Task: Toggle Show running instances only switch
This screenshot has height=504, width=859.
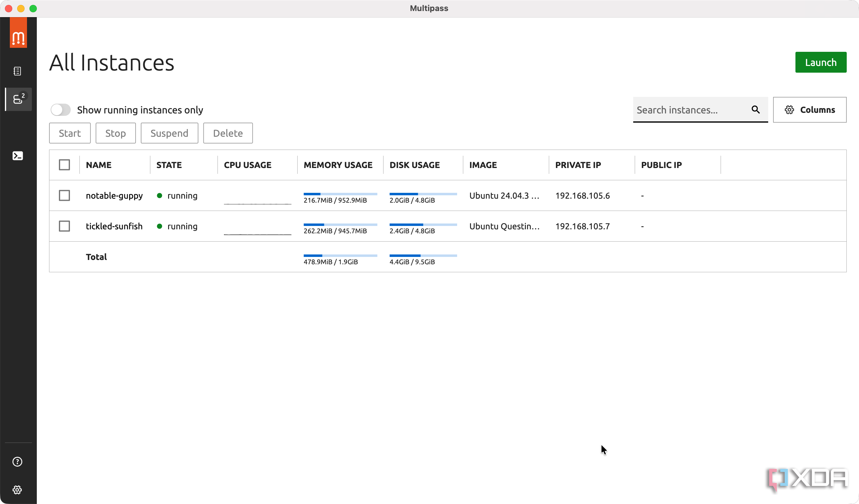Action: pos(61,110)
